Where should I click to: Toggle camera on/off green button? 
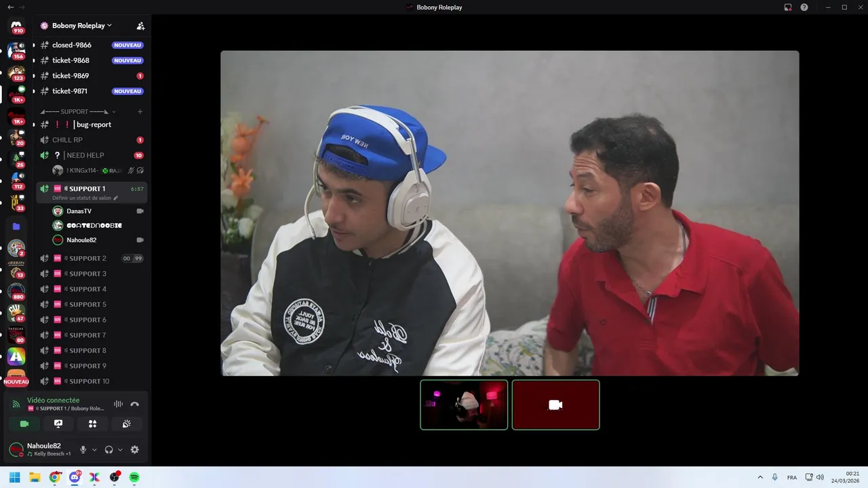(24, 424)
